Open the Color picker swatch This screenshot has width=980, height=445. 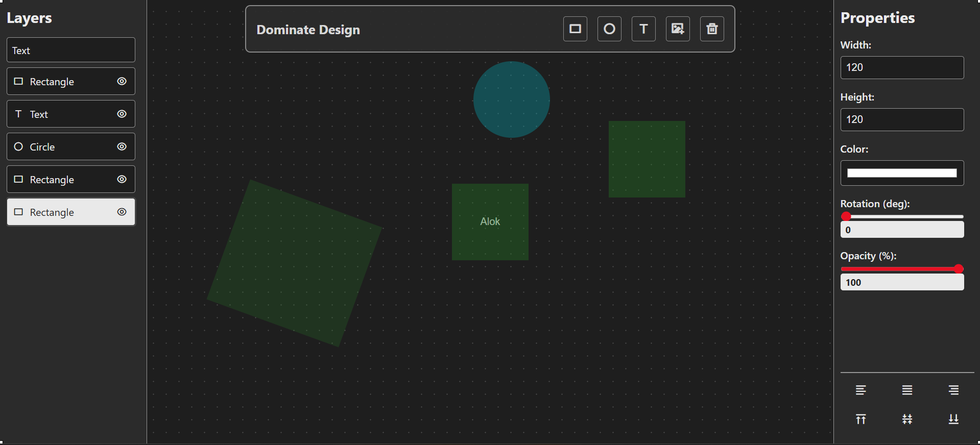click(x=902, y=173)
